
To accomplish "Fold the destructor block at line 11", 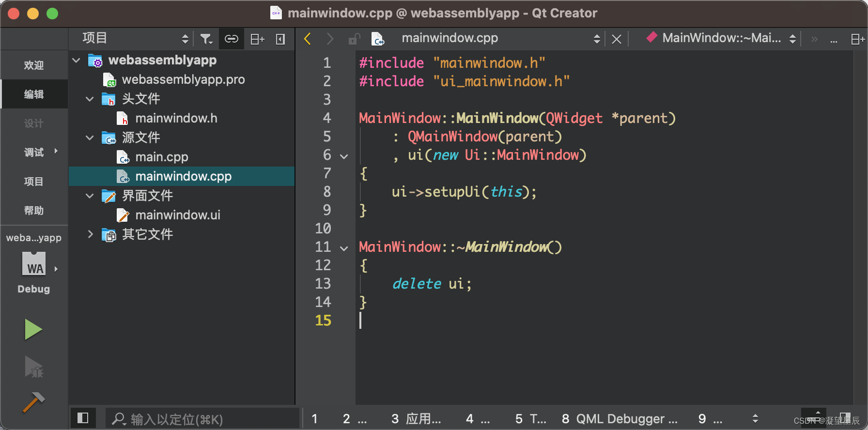I will point(344,248).
